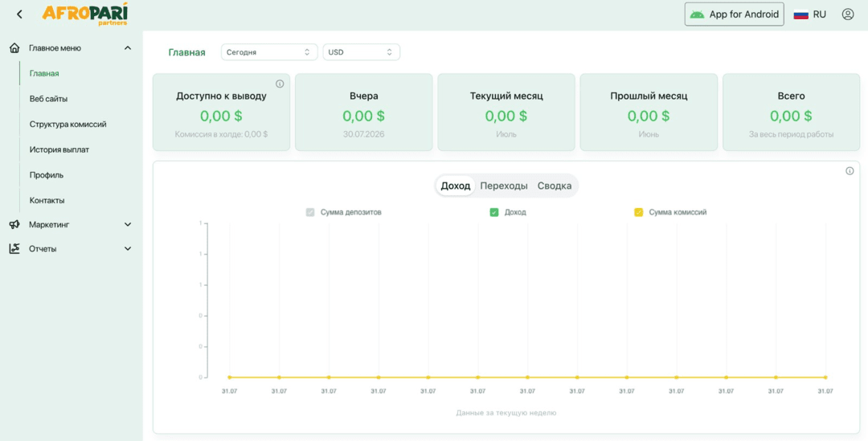Toggle the Сумма депозитов checkbox
Screen dimensions: 868x441
[x=310, y=213]
